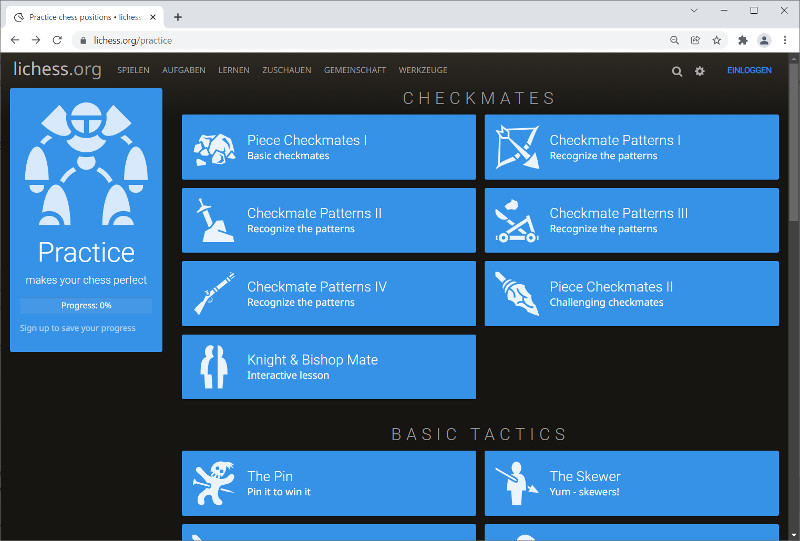Click the voodoo doll icon for The Pin
The width and height of the screenshot is (800, 541).
coord(214,483)
